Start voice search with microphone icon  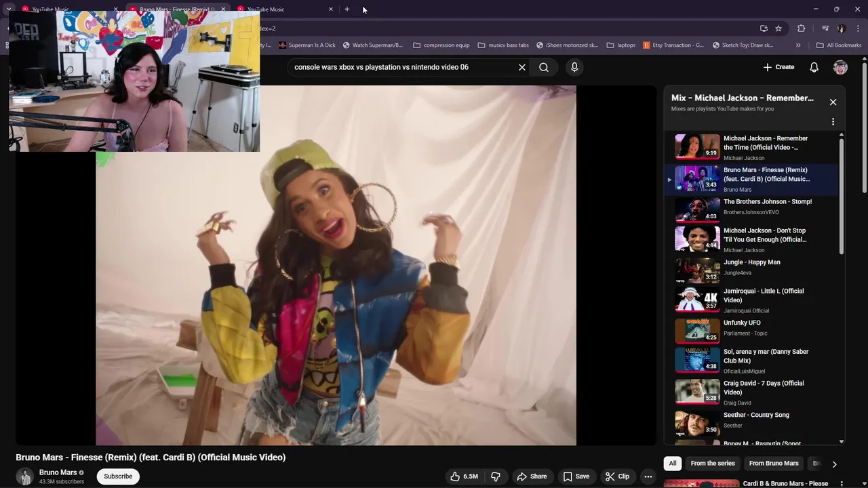[x=574, y=67]
